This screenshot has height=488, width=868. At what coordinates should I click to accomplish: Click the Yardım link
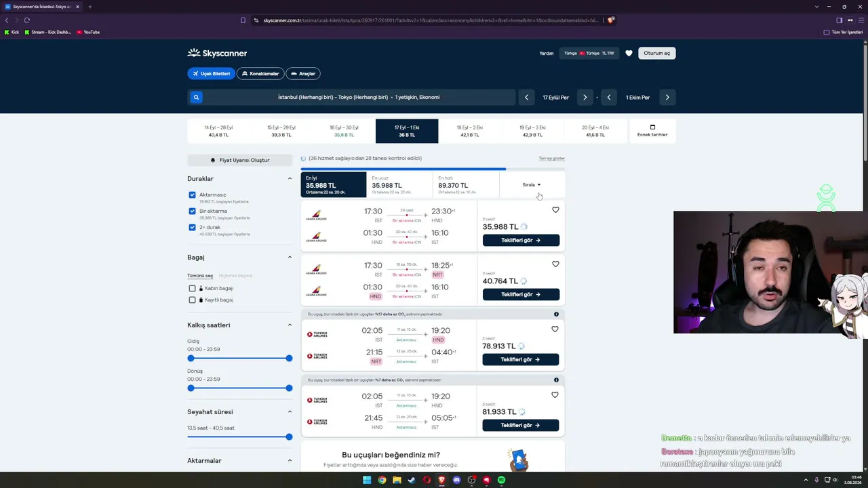click(x=547, y=53)
